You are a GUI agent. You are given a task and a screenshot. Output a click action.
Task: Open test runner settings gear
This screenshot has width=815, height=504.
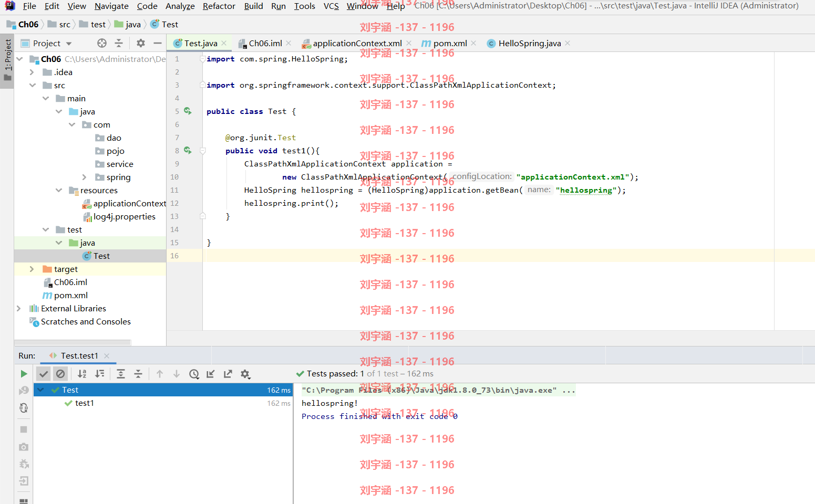click(245, 374)
